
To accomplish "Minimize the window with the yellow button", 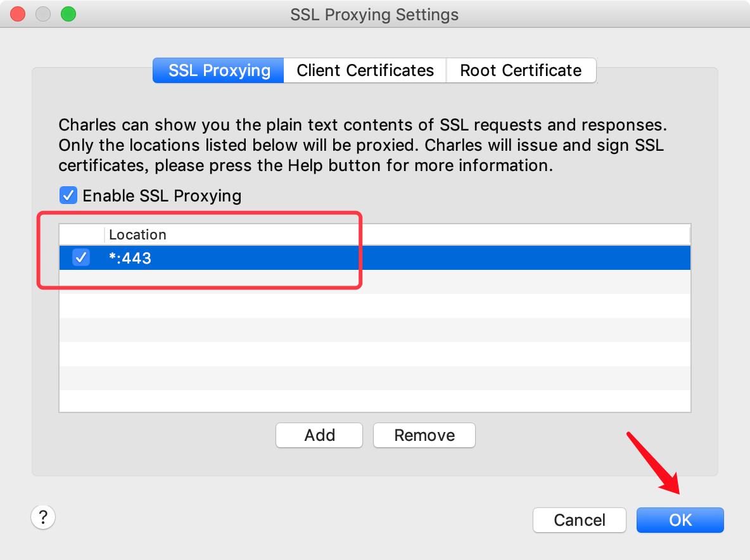I will tap(43, 14).
